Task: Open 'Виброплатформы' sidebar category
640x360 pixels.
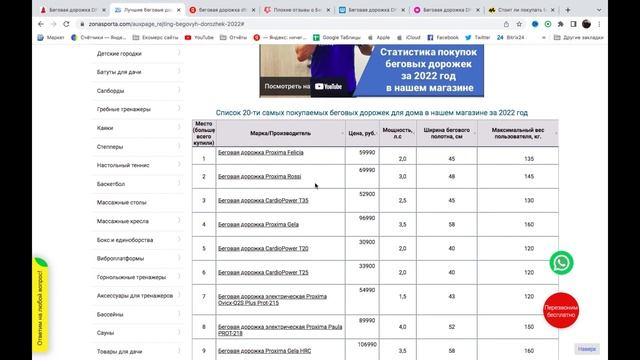Action: click(x=120, y=258)
